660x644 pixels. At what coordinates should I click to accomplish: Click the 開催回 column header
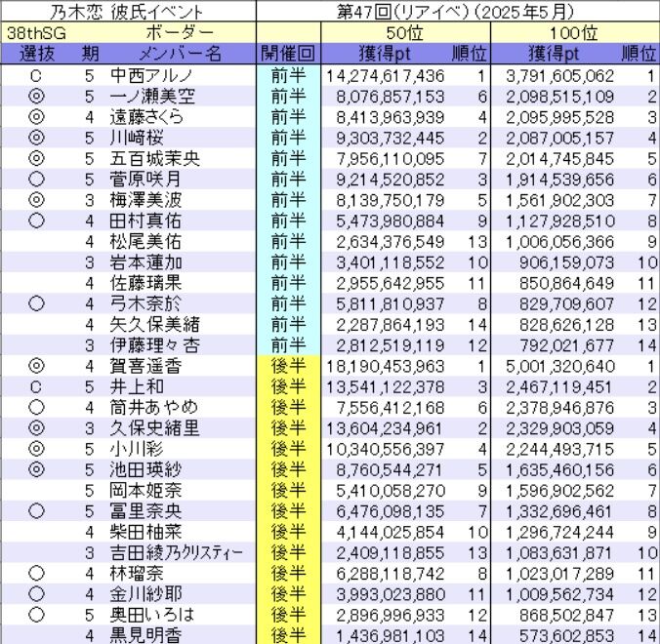click(x=288, y=54)
